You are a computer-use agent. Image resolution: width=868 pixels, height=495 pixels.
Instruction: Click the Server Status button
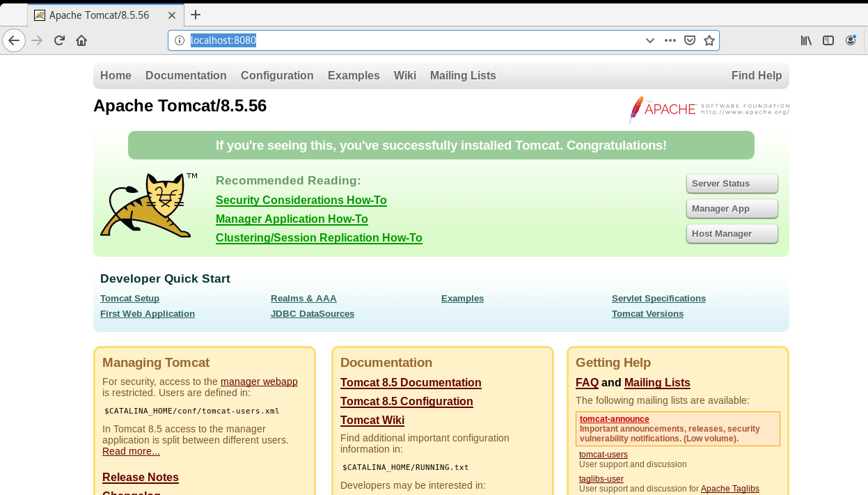tap(732, 184)
